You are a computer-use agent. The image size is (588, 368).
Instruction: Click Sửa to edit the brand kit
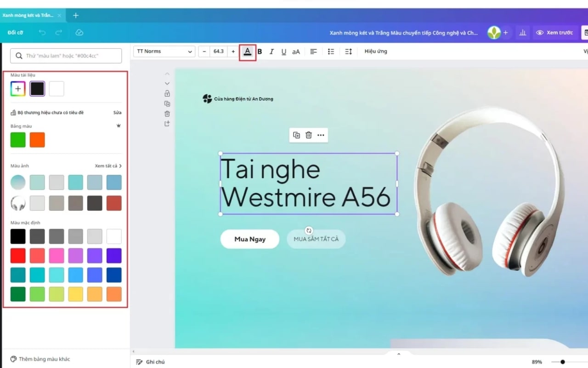click(117, 112)
